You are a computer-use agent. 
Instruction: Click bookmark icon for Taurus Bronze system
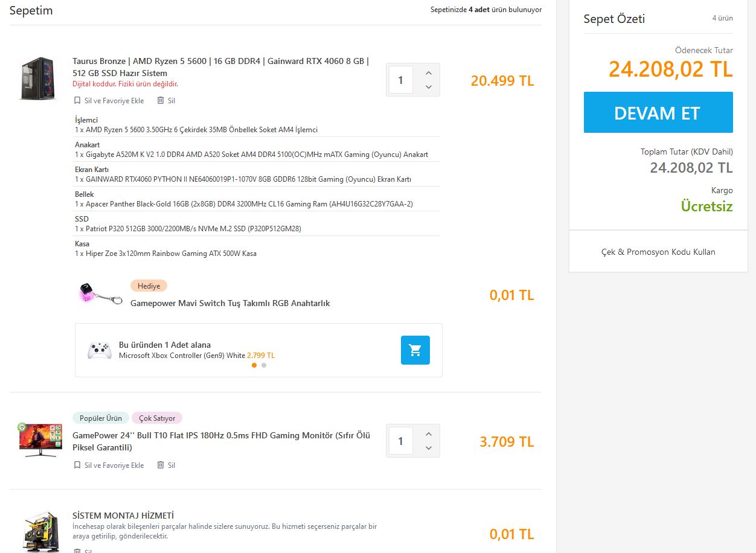coord(77,101)
